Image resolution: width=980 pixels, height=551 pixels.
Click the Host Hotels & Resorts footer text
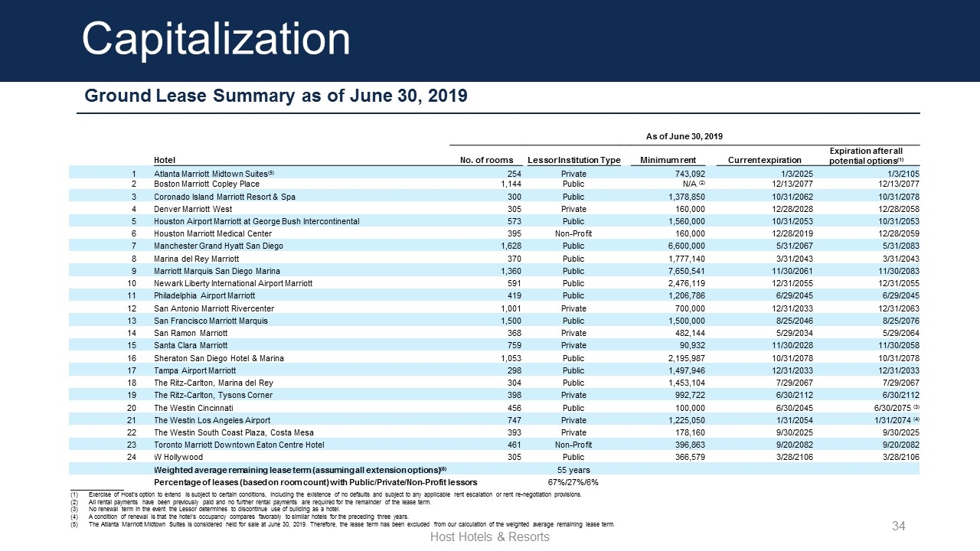(490, 536)
